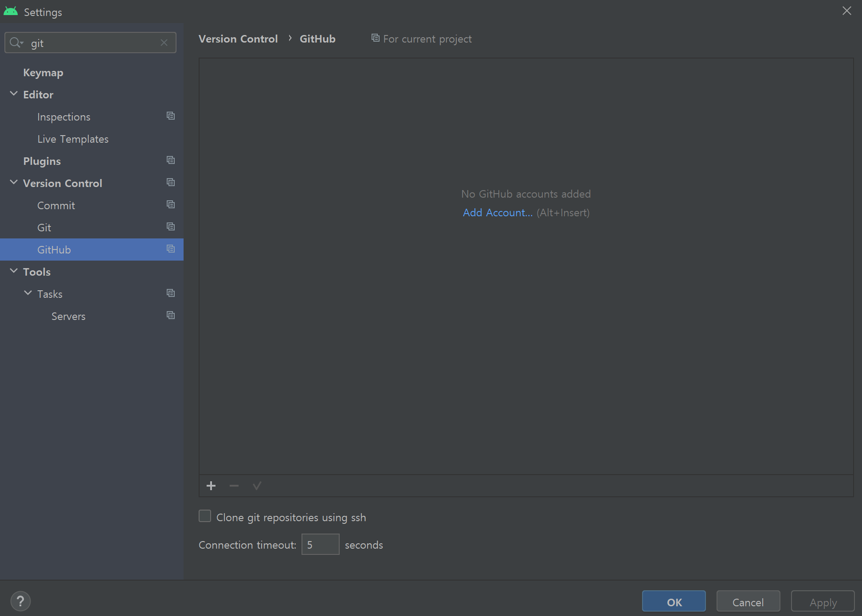The height and width of the screenshot is (616, 862).
Task: Click the project-level icon beside Inspections
Action: click(171, 116)
